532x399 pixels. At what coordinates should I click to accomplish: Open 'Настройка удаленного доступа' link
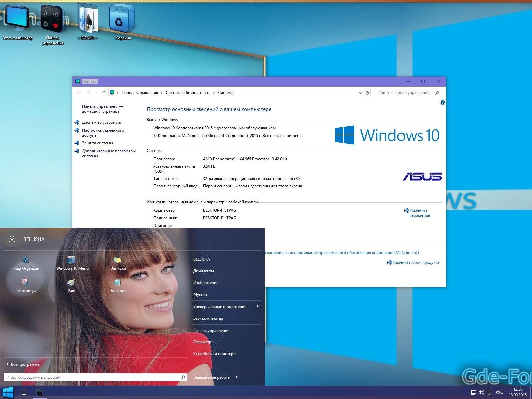(103, 133)
